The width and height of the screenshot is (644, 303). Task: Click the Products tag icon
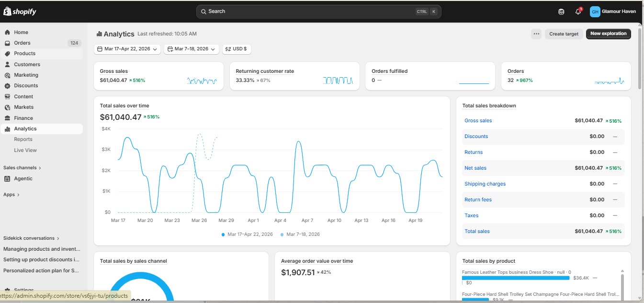click(7, 54)
